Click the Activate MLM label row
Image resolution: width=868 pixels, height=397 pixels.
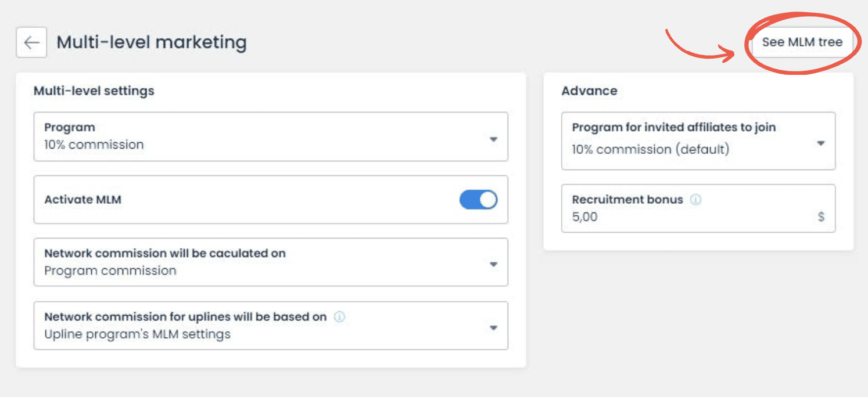[x=271, y=200]
